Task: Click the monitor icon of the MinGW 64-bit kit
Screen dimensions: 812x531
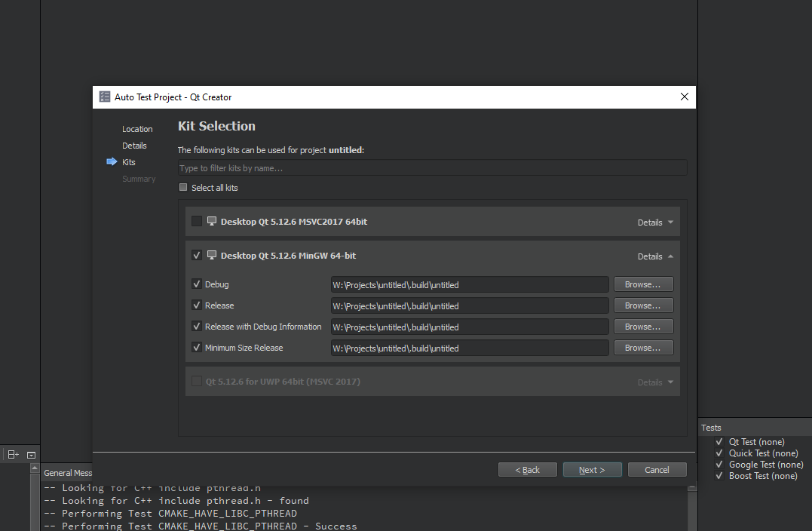Action: (212, 256)
